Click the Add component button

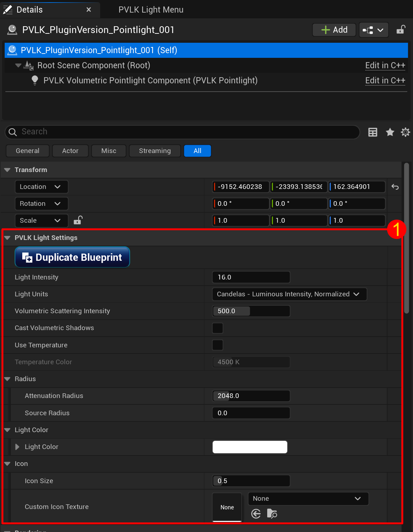pyautogui.click(x=334, y=30)
